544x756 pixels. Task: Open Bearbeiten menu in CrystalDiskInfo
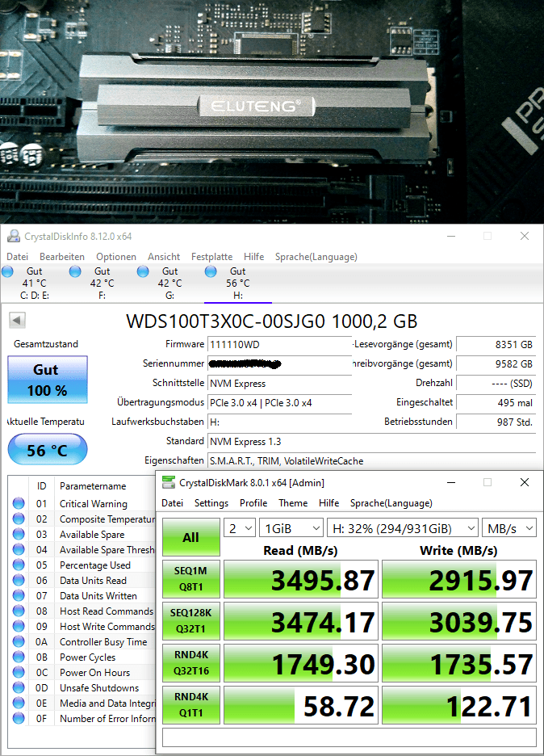tap(61, 257)
